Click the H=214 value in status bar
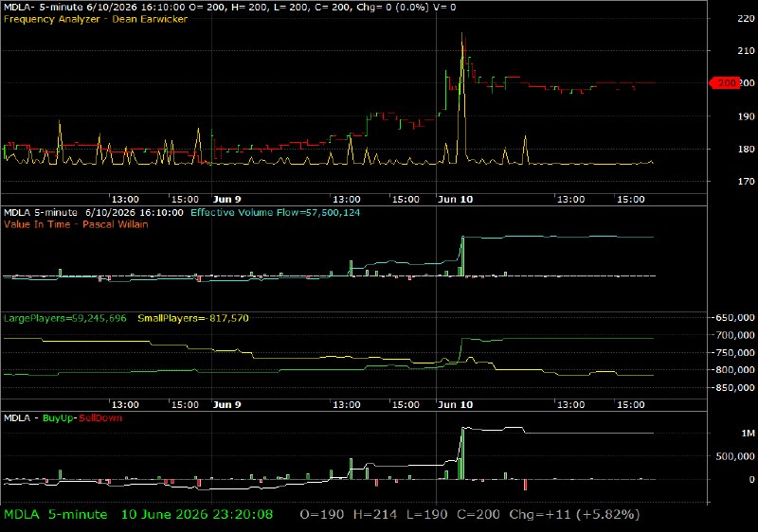This screenshot has width=758, height=532. (375, 515)
